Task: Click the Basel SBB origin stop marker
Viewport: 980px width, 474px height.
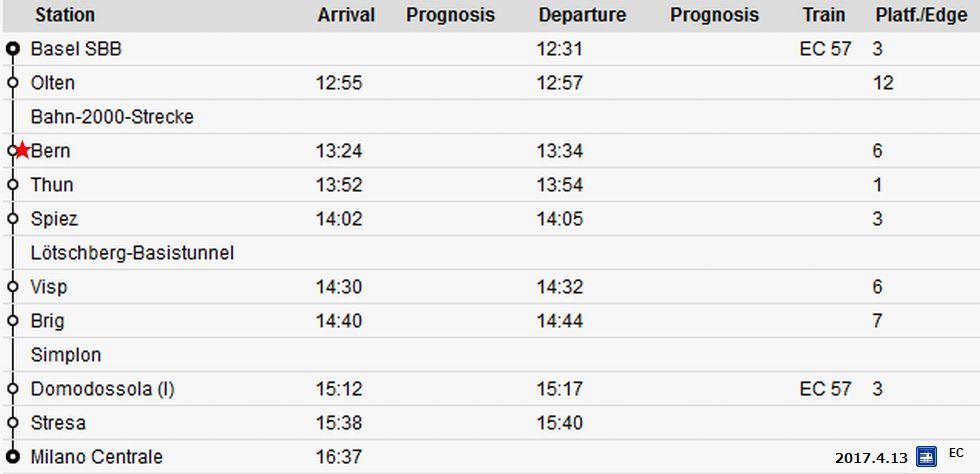Action: coord(12,49)
